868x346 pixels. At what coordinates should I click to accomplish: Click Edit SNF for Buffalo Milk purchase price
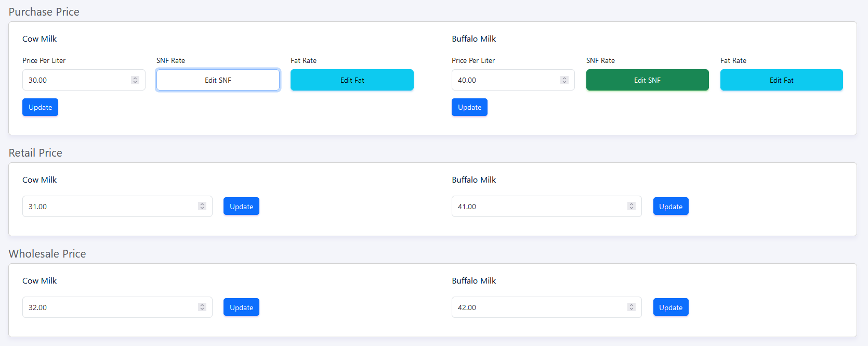647,80
